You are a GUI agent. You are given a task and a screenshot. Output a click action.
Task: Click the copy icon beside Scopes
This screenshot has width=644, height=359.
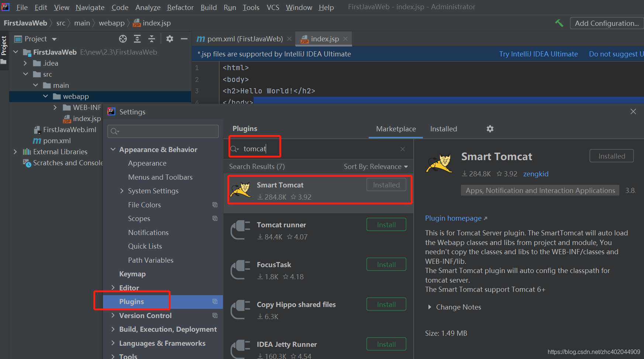(x=215, y=218)
